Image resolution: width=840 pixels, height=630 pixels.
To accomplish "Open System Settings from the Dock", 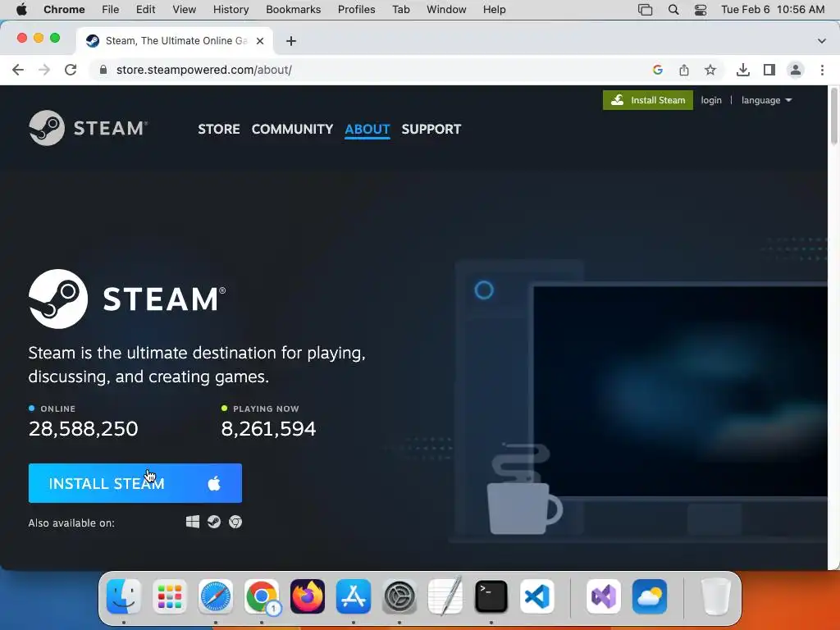I will tap(399, 596).
